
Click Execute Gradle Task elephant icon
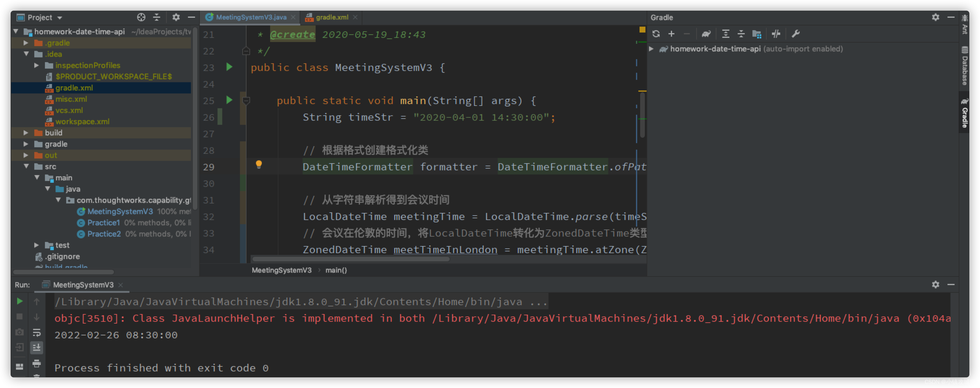point(706,34)
